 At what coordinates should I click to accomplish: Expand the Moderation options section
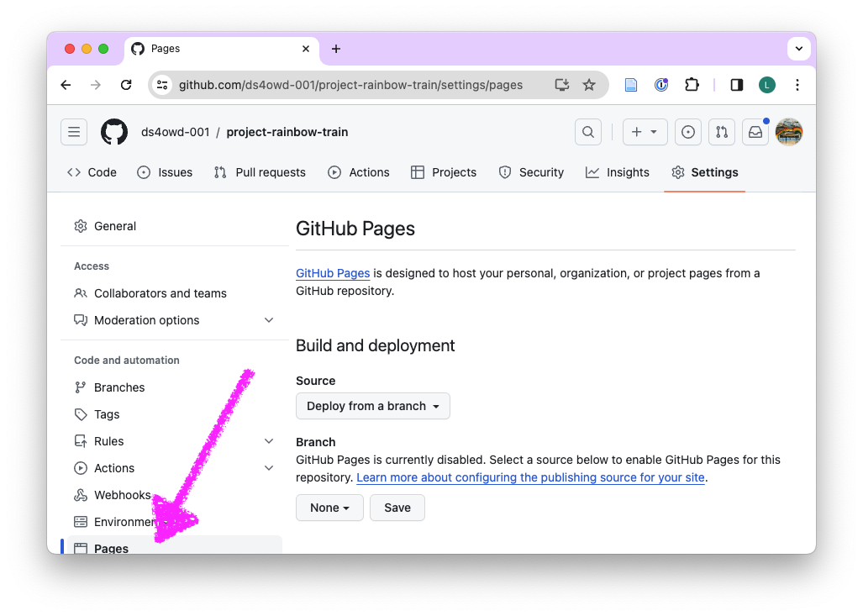269,320
